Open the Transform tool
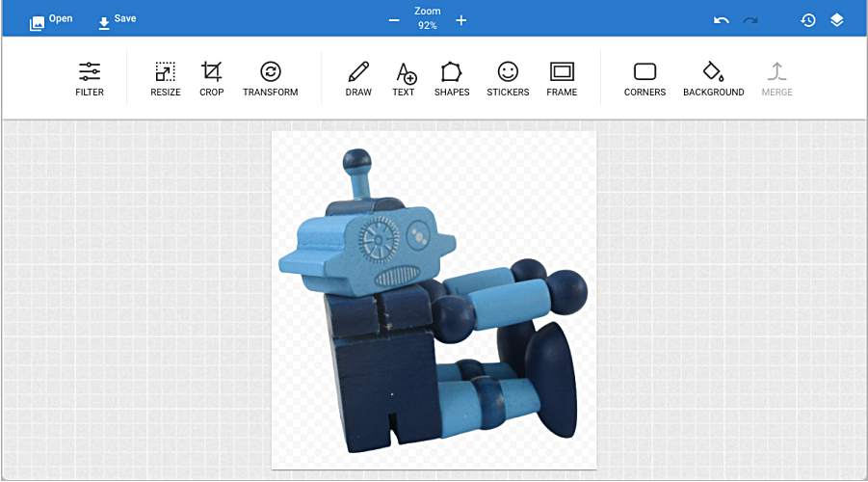Viewport: 868px width, 482px height. (270, 79)
